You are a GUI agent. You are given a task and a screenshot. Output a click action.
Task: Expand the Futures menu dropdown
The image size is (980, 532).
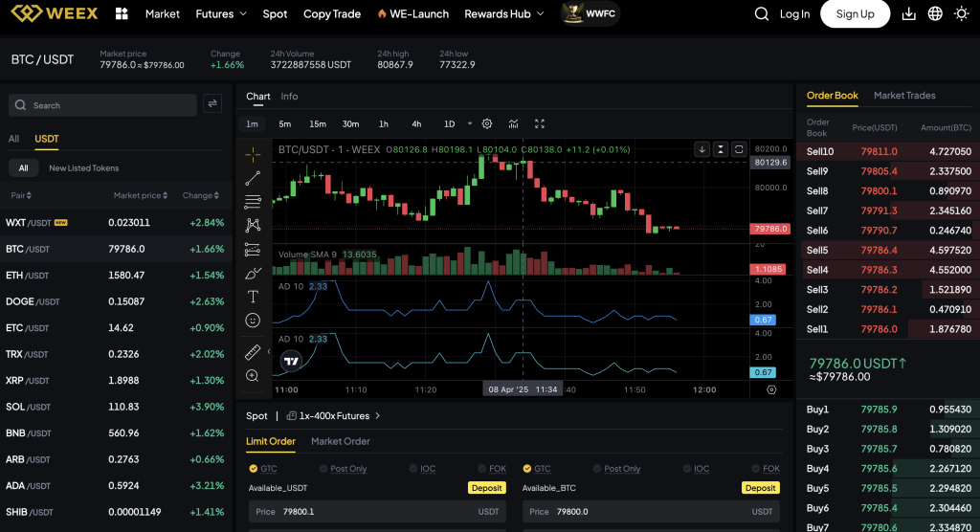tap(221, 14)
